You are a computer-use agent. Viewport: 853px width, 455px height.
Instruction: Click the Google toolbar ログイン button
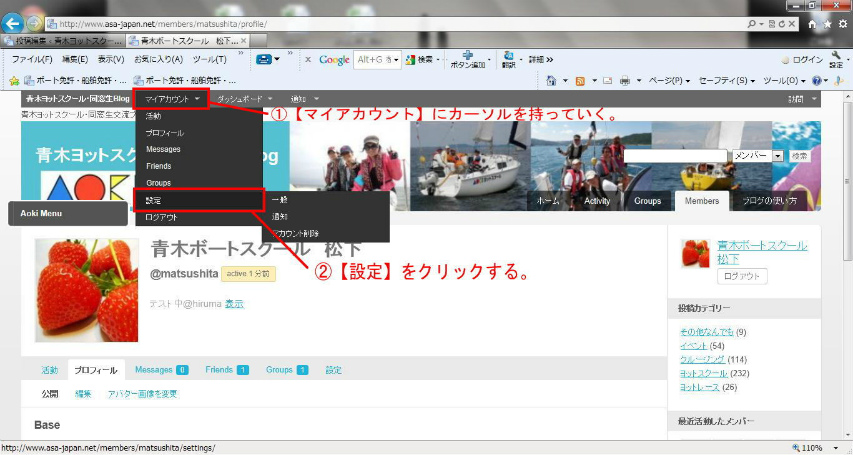(802, 60)
